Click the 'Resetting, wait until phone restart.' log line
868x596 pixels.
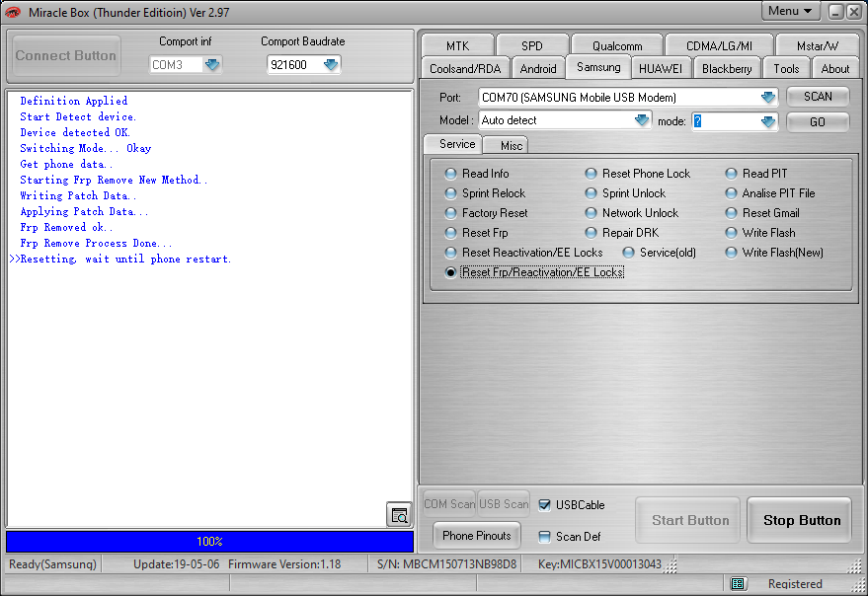click(125, 259)
